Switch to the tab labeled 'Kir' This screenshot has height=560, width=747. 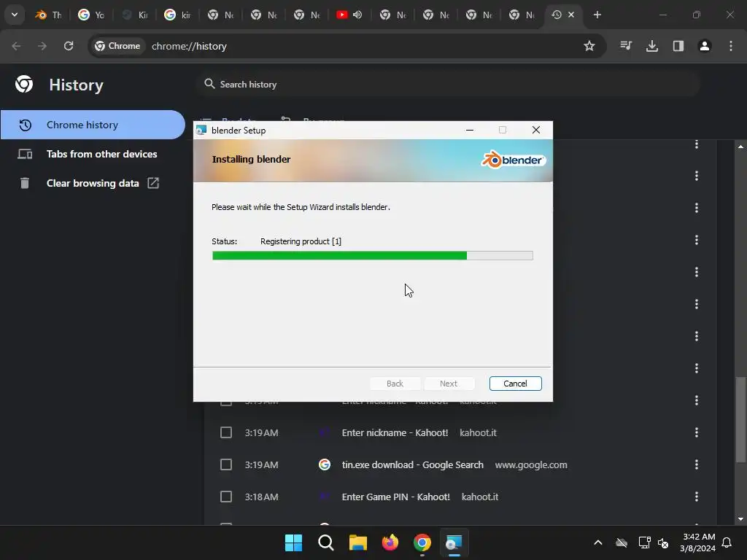coord(135,15)
